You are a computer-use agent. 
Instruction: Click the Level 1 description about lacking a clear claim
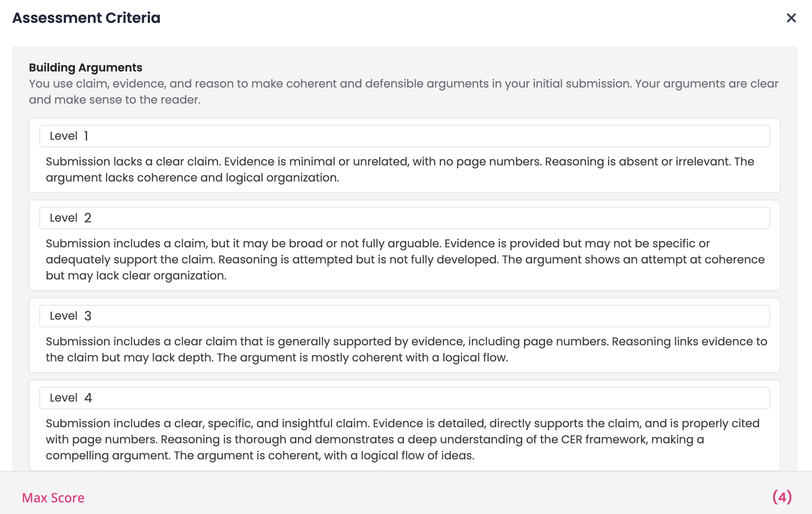click(x=400, y=169)
